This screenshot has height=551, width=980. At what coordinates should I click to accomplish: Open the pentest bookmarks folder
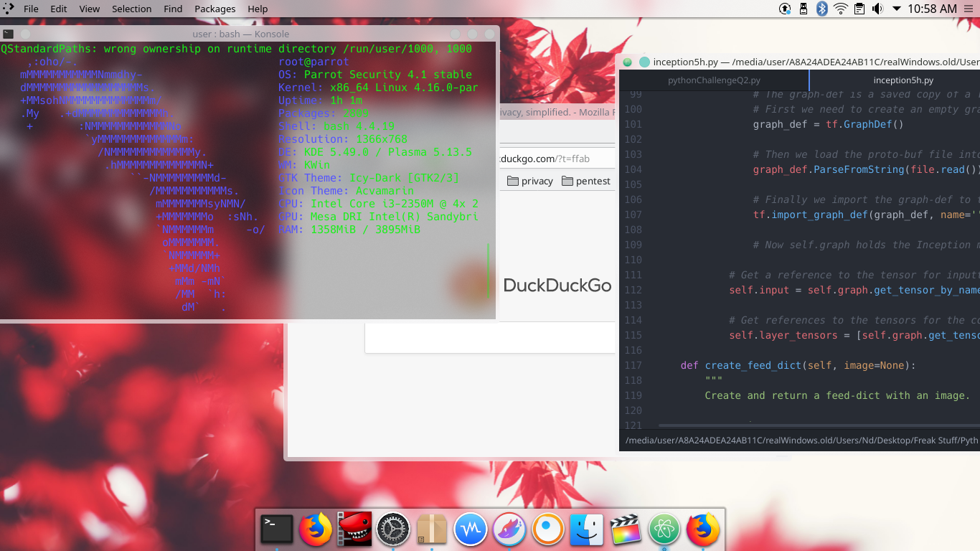586,181
